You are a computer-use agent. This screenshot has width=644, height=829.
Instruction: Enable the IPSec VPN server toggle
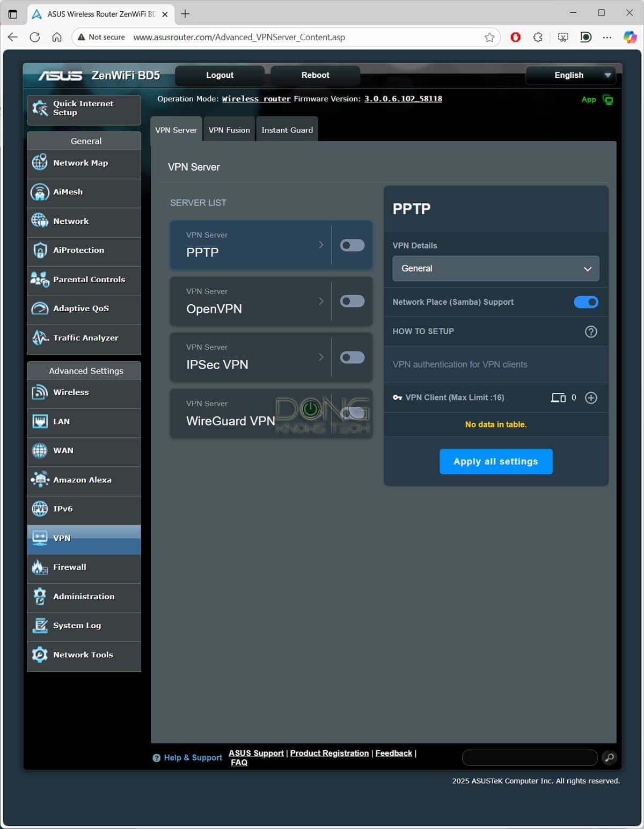(352, 357)
